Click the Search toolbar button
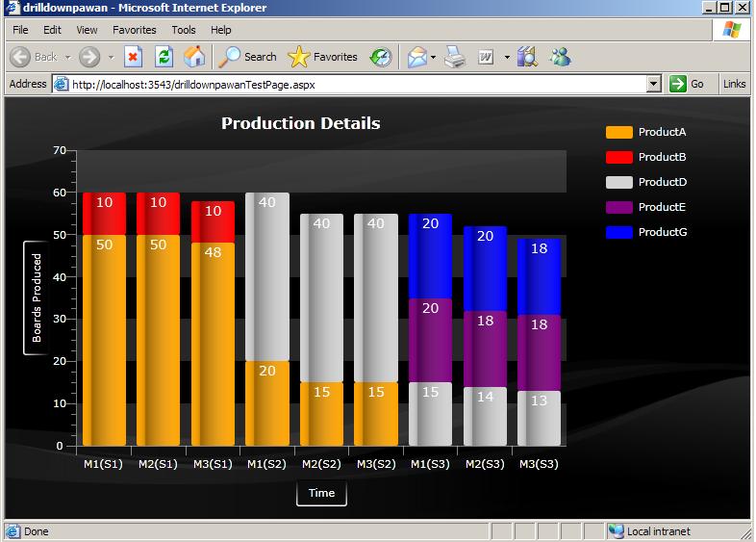This screenshot has width=756, height=542. [x=248, y=57]
